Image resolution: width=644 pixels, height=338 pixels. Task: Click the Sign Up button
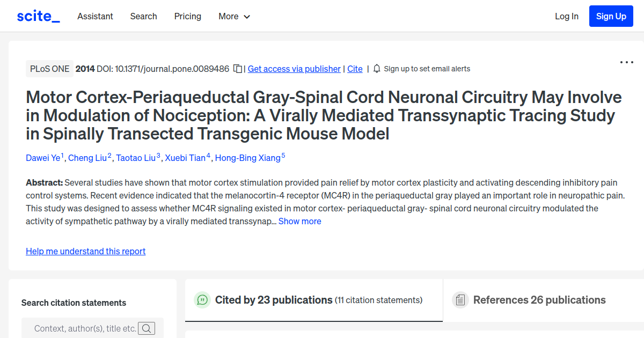pyautogui.click(x=611, y=16)
